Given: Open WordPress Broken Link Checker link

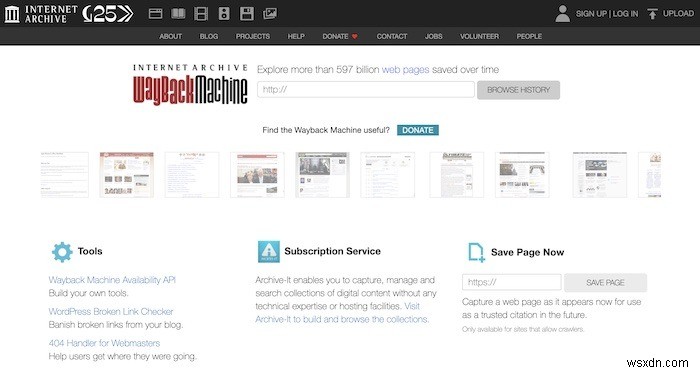Looking at the screenshot, I should point(111,311).
